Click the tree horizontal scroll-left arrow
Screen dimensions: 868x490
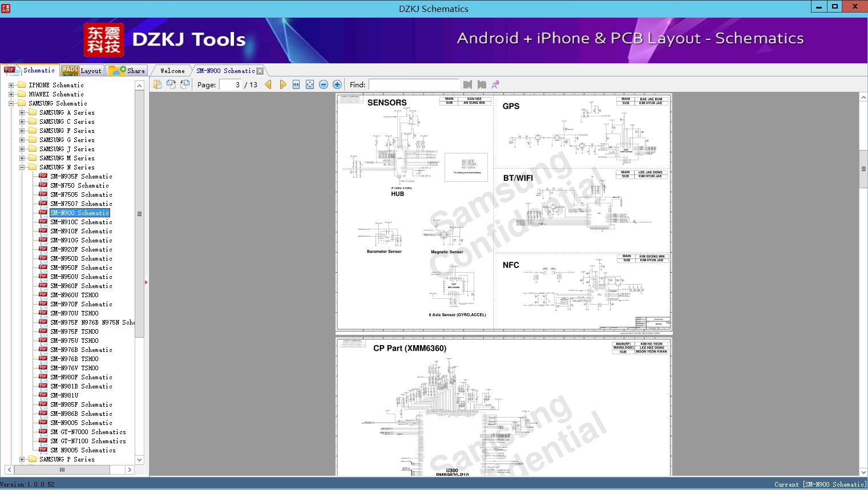(x=10, y=470)
